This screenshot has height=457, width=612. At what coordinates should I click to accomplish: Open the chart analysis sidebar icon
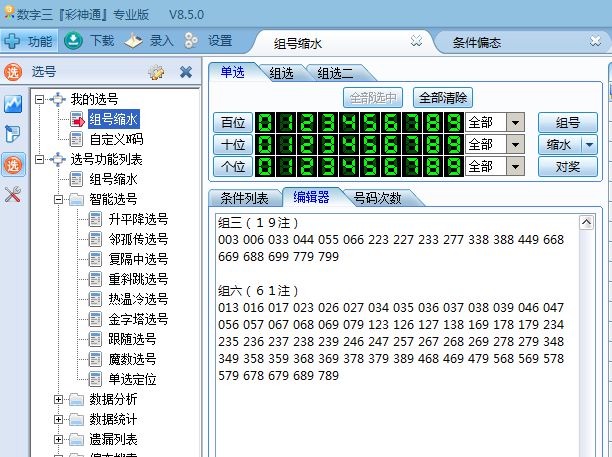click(13, 104)
